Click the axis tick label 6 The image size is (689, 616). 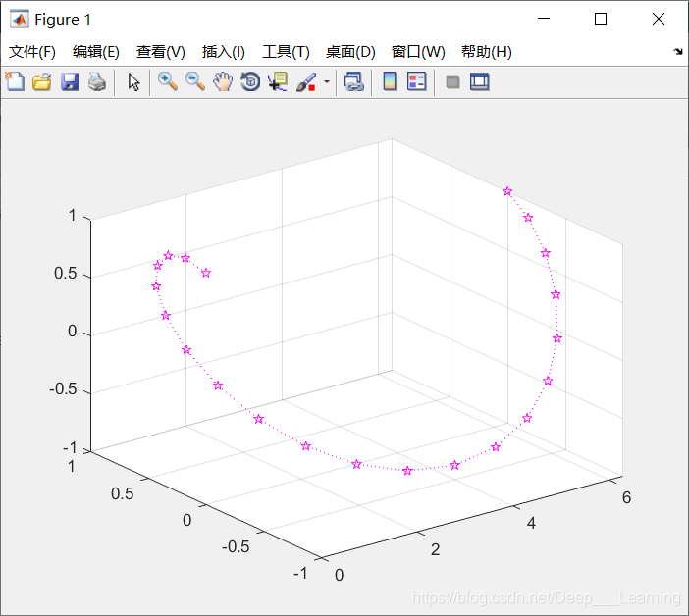click(626, 497)
